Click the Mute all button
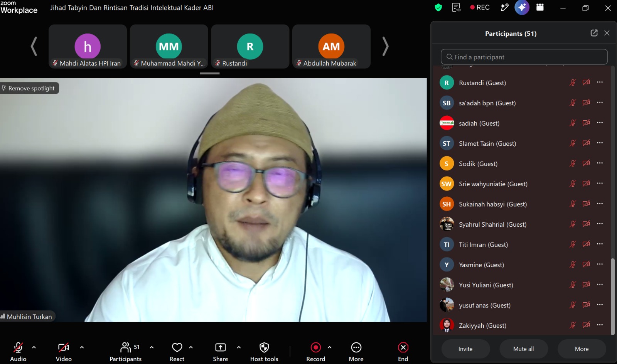Image resolution: width=617 pixels, height=364 pixels. tap(524, 349)
